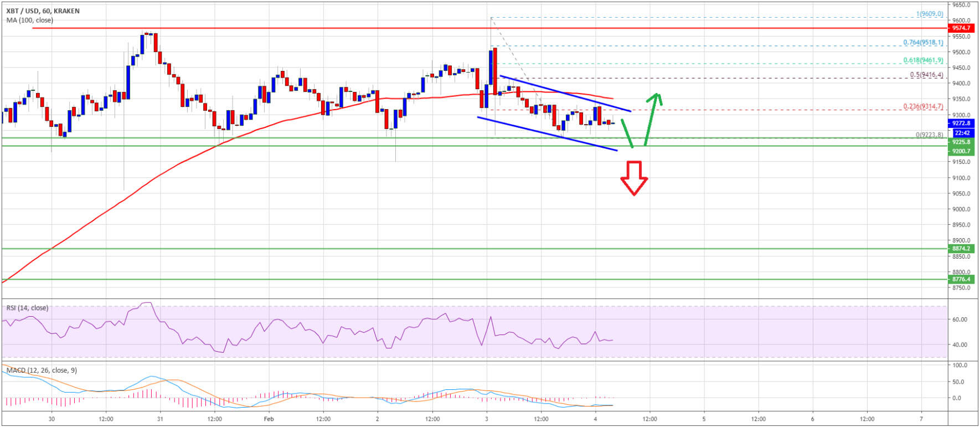This screenshot has height=427, width=980.
Task: Select the Feb date label on time axis
Action: tap(269, 419)
